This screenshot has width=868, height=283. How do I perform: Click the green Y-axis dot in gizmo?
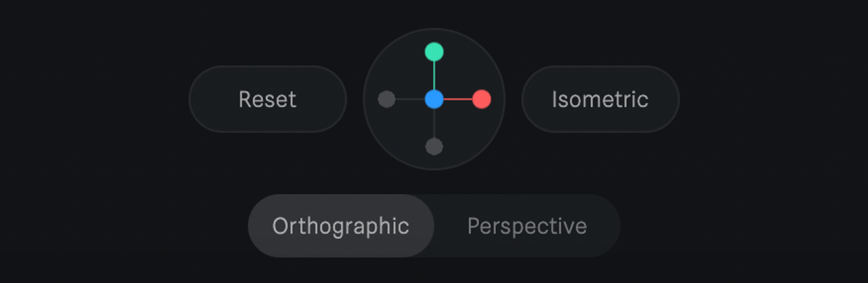tap(434, 52)
